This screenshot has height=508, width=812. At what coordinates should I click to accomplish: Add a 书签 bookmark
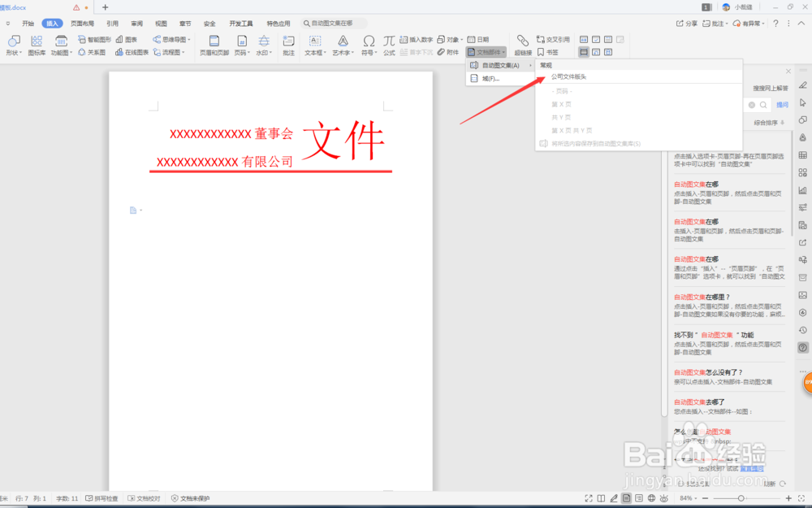[548, 52]
